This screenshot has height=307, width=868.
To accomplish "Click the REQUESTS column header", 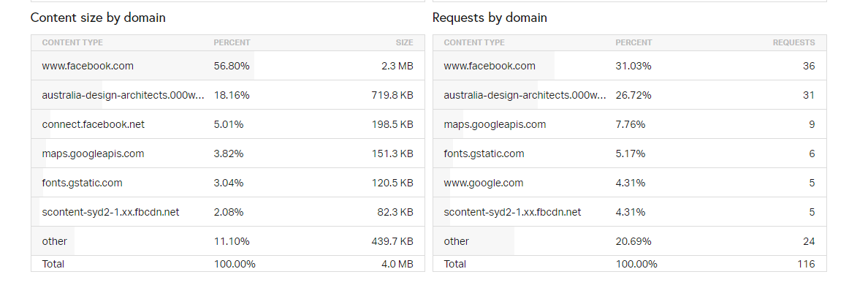I will pyautogui.click(x=793, y=42).
